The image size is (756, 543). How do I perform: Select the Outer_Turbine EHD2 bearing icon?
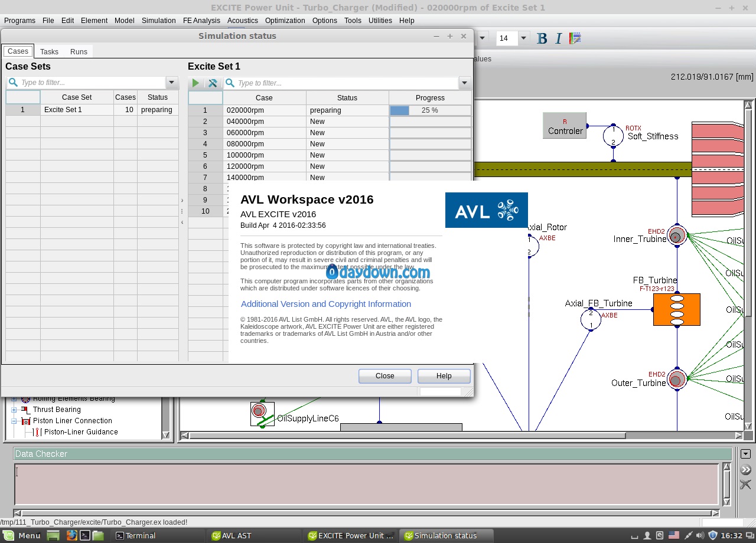[677, 379]
